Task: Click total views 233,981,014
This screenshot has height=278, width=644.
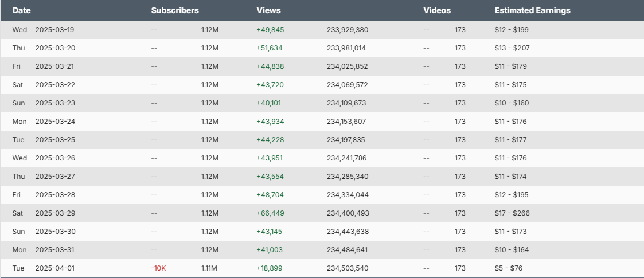Action: tap(346, 48)
